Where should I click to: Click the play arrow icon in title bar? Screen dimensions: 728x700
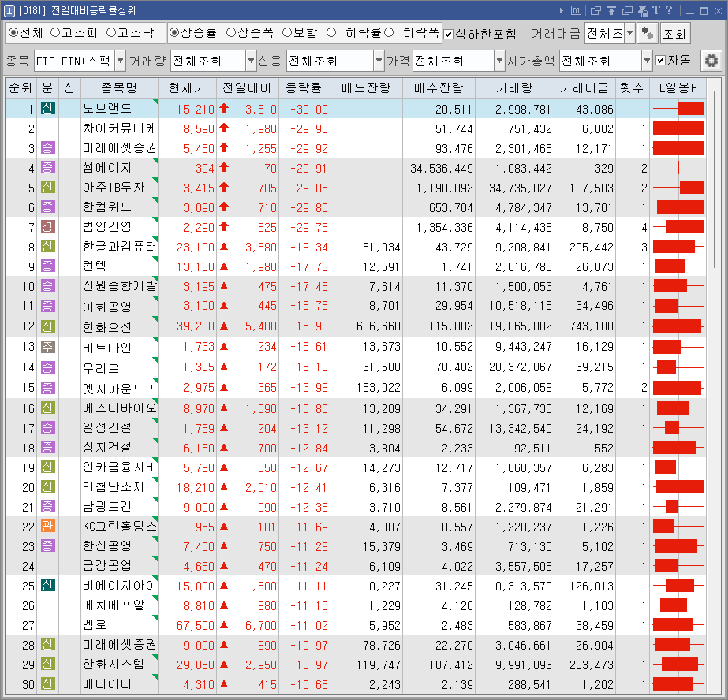click(x=562, y=10)
